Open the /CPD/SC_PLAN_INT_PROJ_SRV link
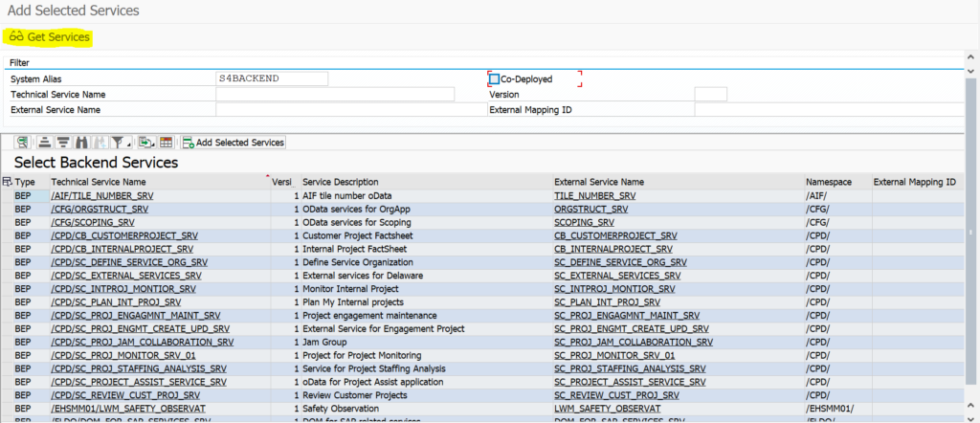Screen dimensions: 980x423 tap(116, 301)
